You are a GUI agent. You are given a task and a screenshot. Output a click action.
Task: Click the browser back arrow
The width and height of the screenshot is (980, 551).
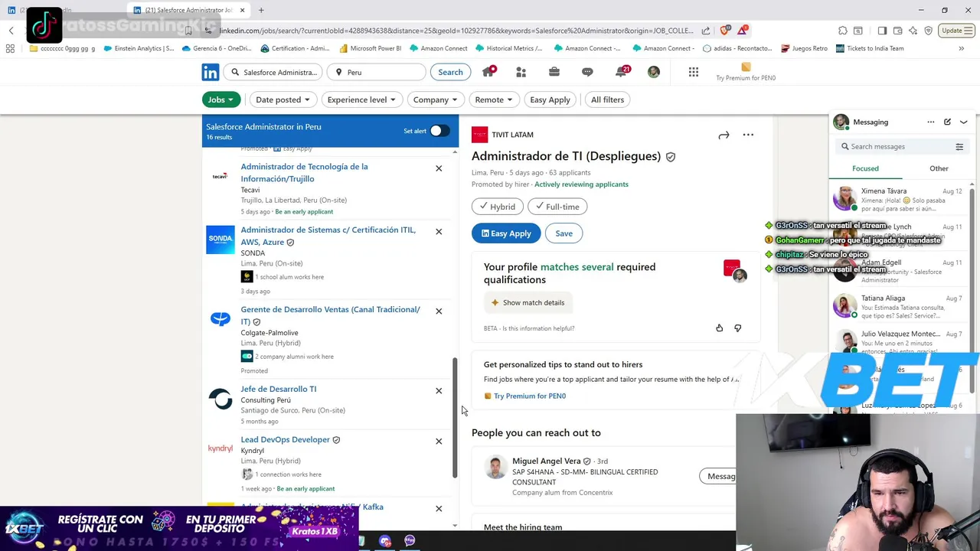11,31
